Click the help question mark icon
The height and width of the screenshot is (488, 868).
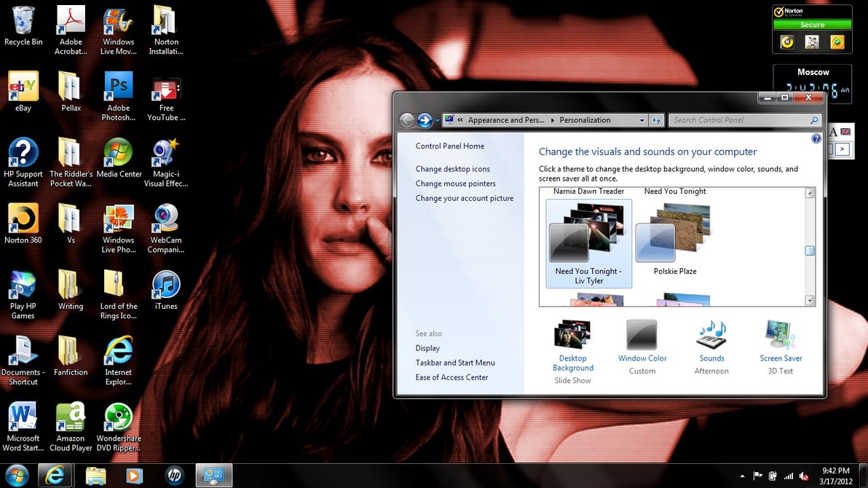(816, 138)
